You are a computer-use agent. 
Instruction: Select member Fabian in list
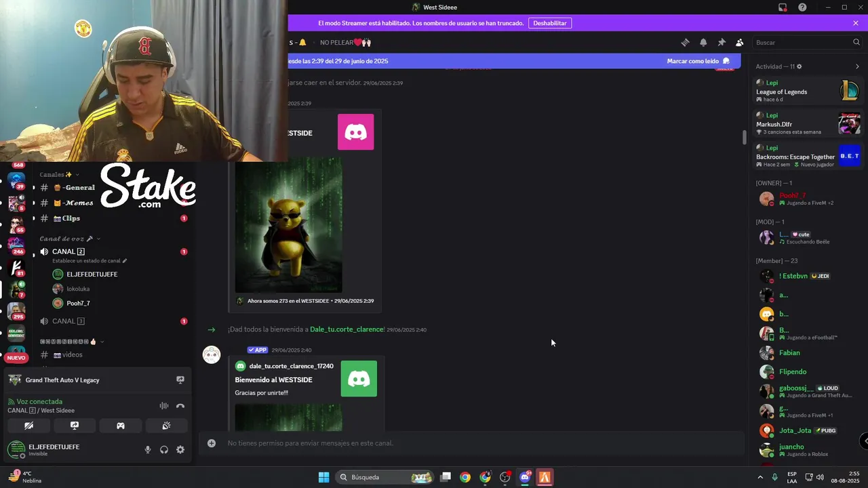click(807, 352)
